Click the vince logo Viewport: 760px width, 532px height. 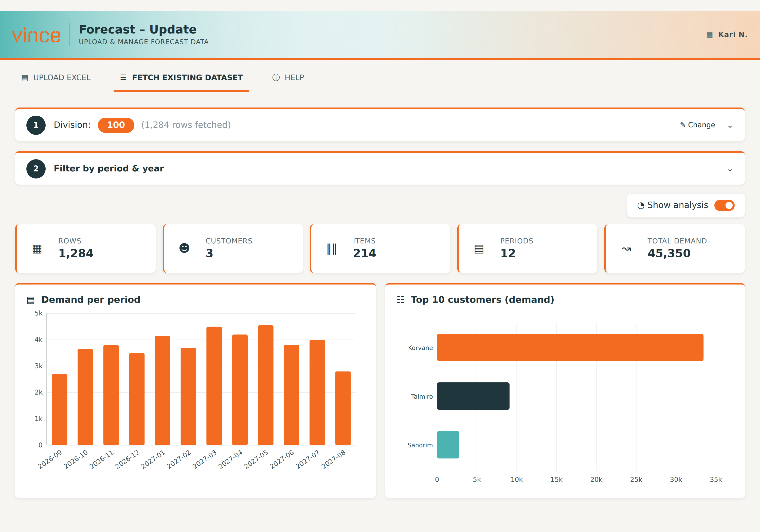point(36,36)
